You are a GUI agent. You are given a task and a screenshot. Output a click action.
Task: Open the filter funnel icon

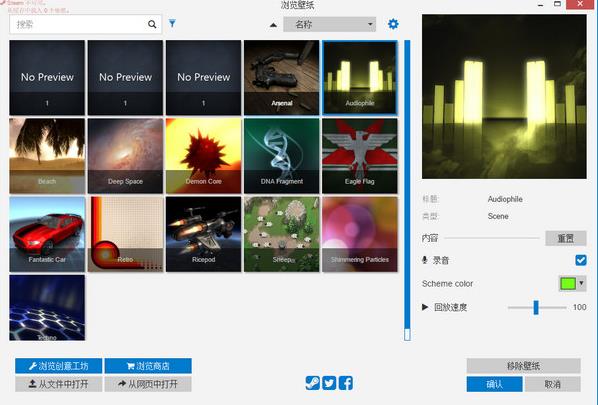coord(172,24)
